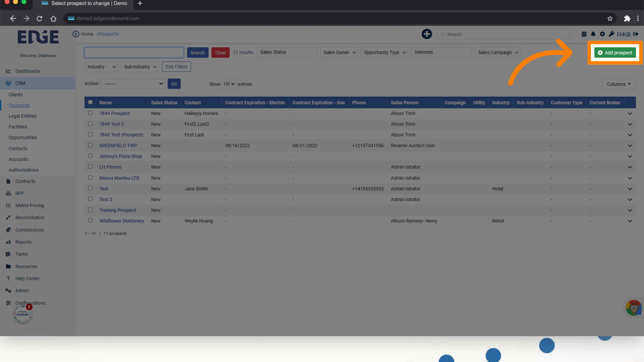Open browser extensions puzzle icon
The height and width of the screenshot is (362, 644).
627,18
